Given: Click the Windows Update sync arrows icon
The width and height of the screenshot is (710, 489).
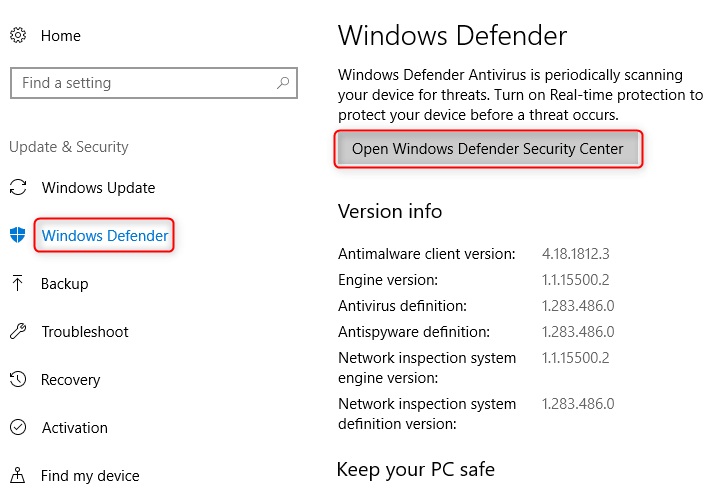Looking at the screenshot, I should coord(18,188).
